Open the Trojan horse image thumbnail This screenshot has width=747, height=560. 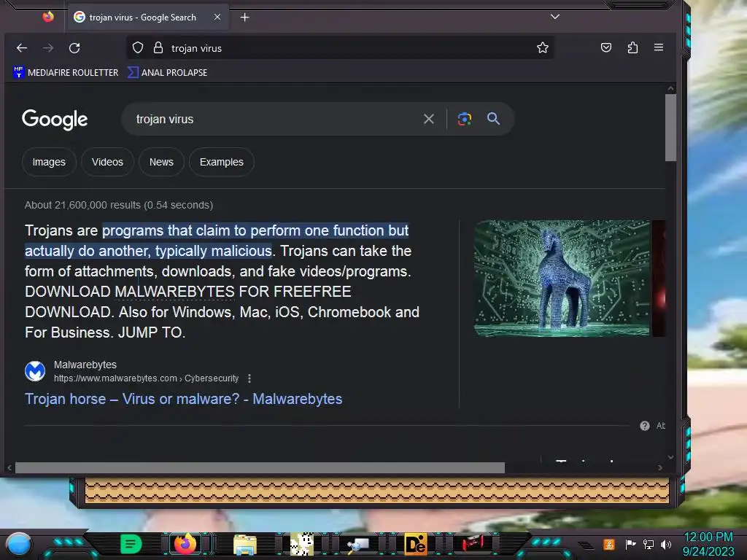click(562, 279)
